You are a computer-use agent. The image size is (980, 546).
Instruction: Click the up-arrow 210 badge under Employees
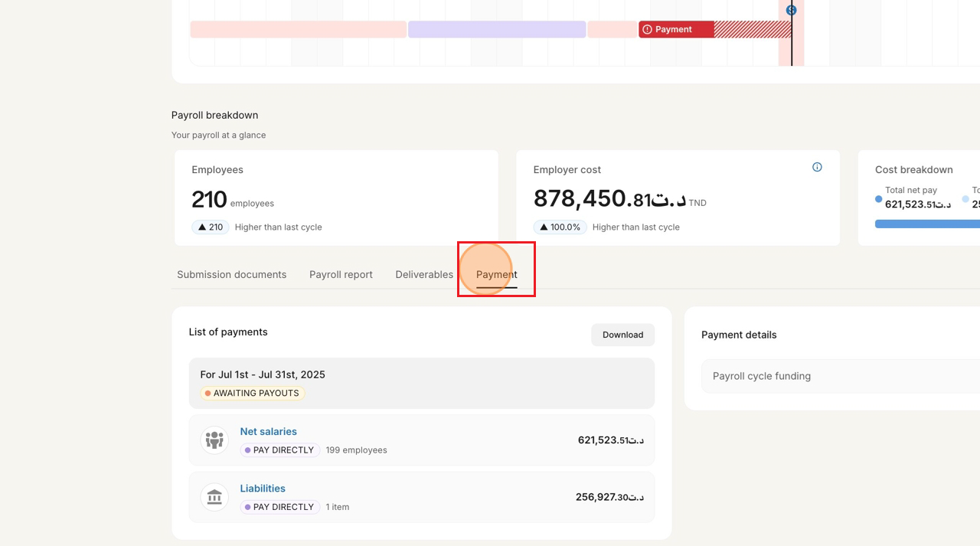211,227
